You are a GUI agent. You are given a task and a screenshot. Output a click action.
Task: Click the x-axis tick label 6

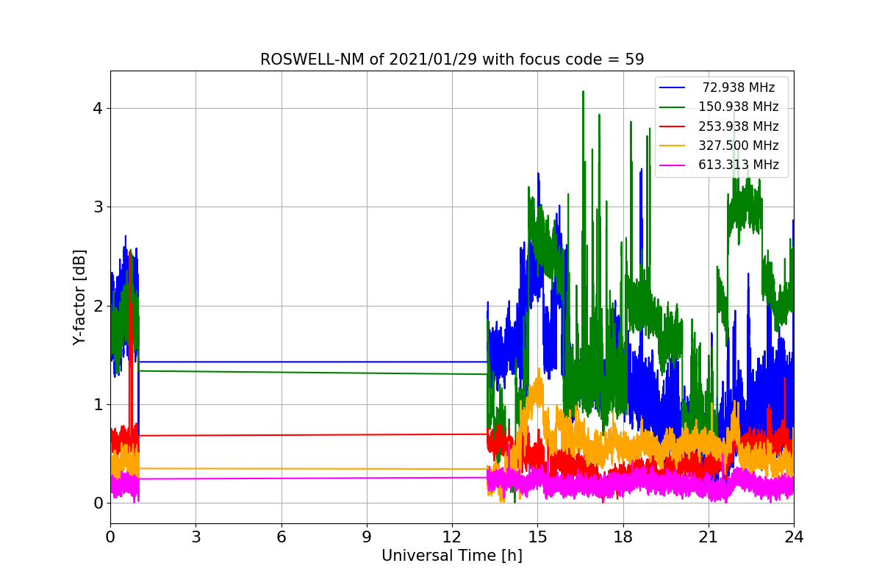pyautogui.click(x=281, y=537)
